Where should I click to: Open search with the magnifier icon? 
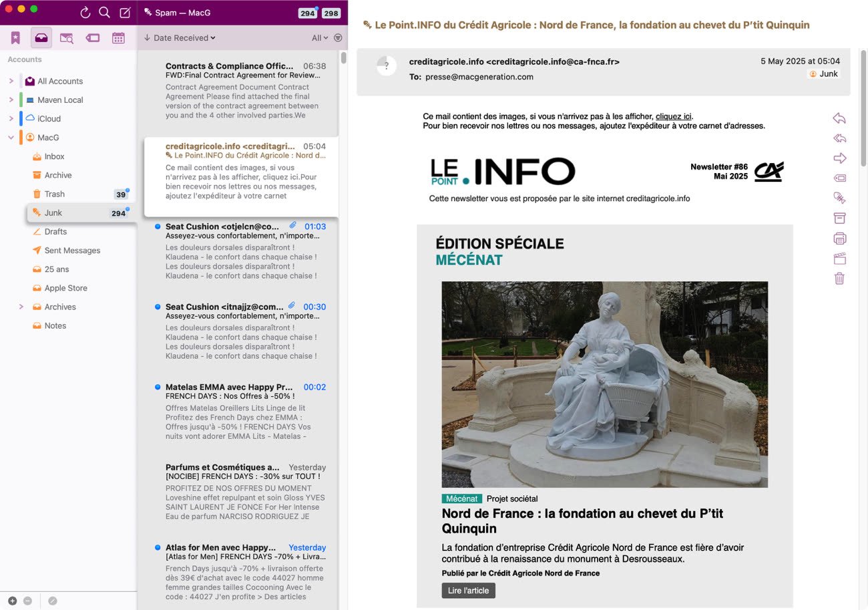104,13
